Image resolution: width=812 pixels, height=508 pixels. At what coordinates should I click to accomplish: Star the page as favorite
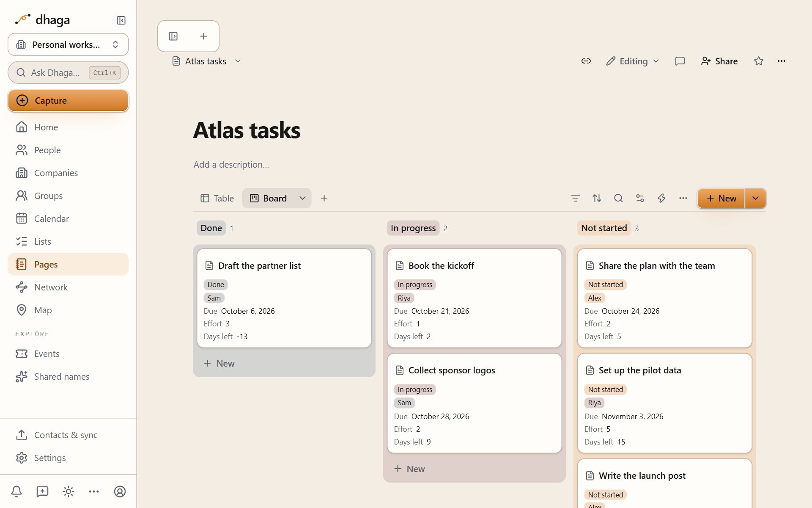point(759,61)
